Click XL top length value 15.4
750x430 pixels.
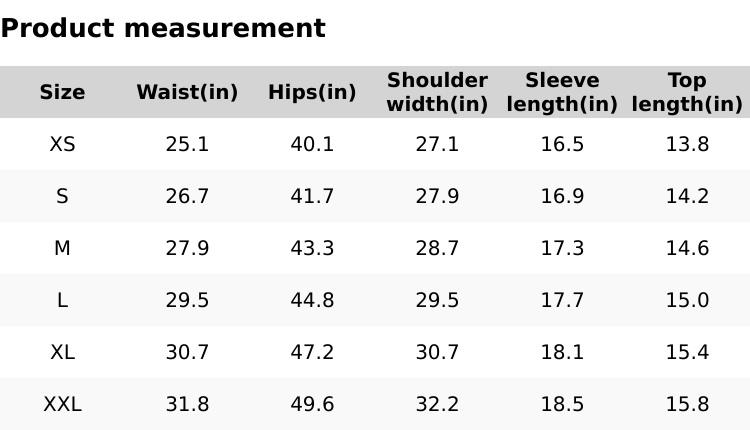click(687, 352)
